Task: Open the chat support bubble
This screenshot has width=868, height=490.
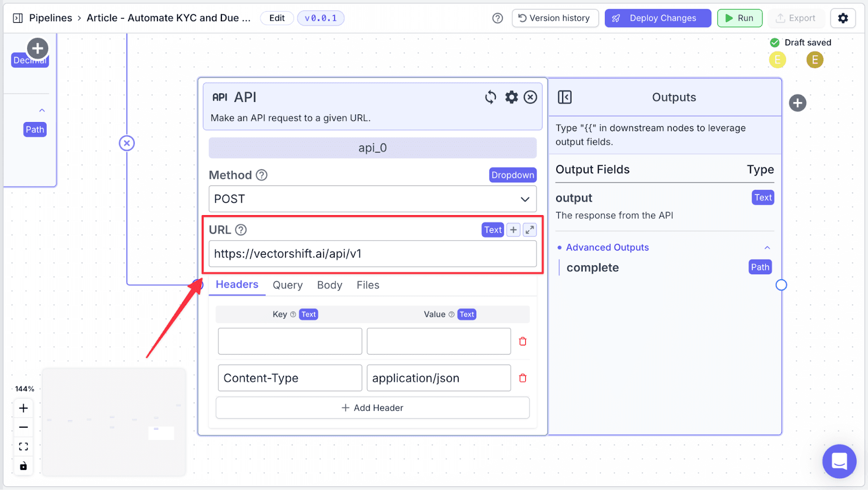Action: pyautogui.click(x=839, y=461)
